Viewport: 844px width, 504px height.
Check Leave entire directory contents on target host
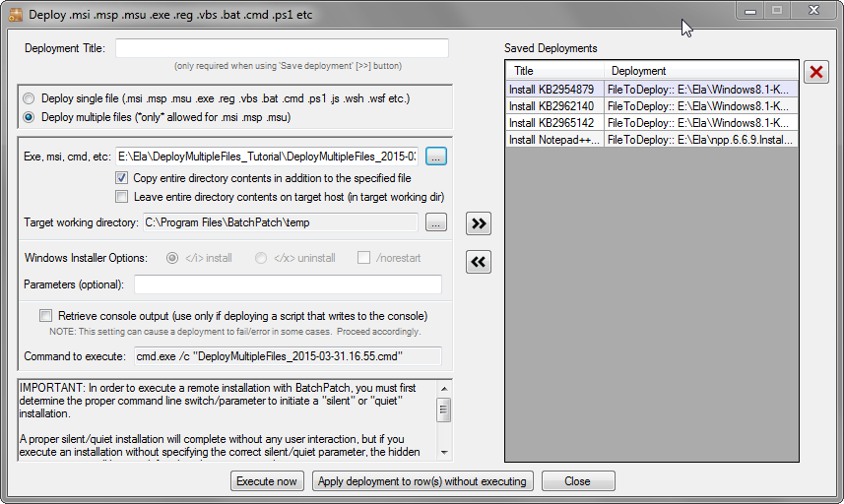click(x=122, y=197)
